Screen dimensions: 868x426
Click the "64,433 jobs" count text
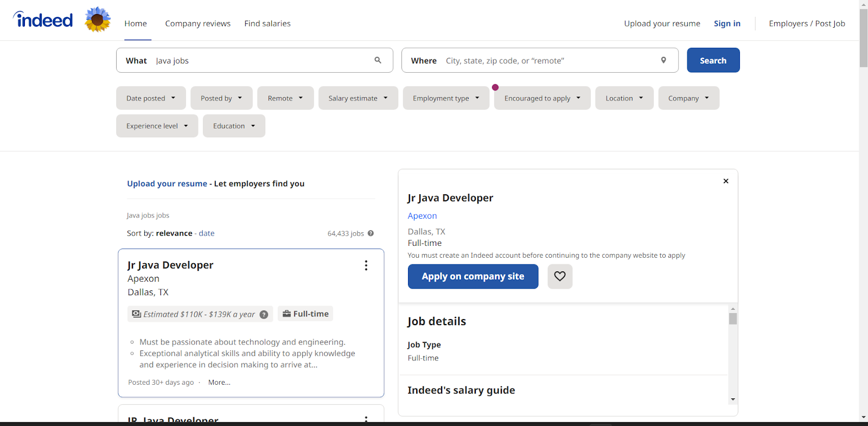pyautogui.click(x=346, y=233)
